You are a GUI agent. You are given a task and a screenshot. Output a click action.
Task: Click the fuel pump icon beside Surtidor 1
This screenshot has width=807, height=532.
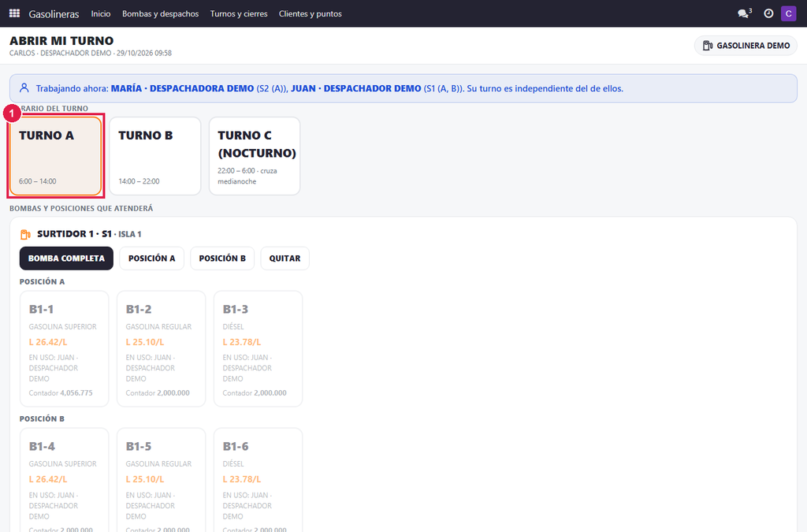tap(25, 234)
